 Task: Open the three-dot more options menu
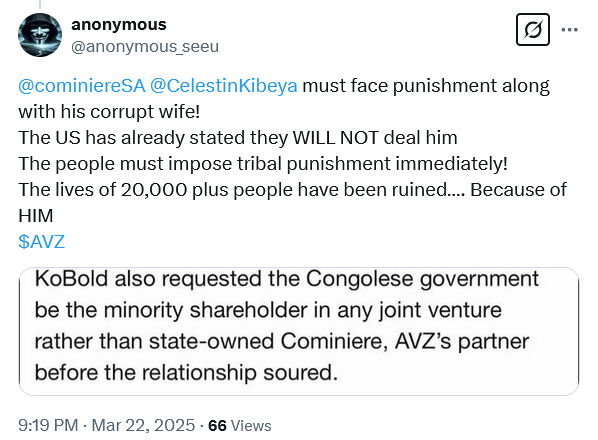[x=569, y=29]
